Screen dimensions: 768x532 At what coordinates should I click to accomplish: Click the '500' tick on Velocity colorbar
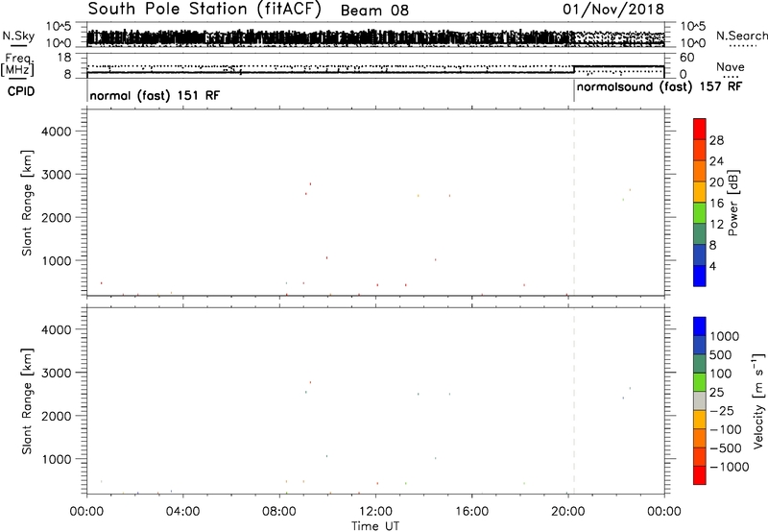coord(720,355)
